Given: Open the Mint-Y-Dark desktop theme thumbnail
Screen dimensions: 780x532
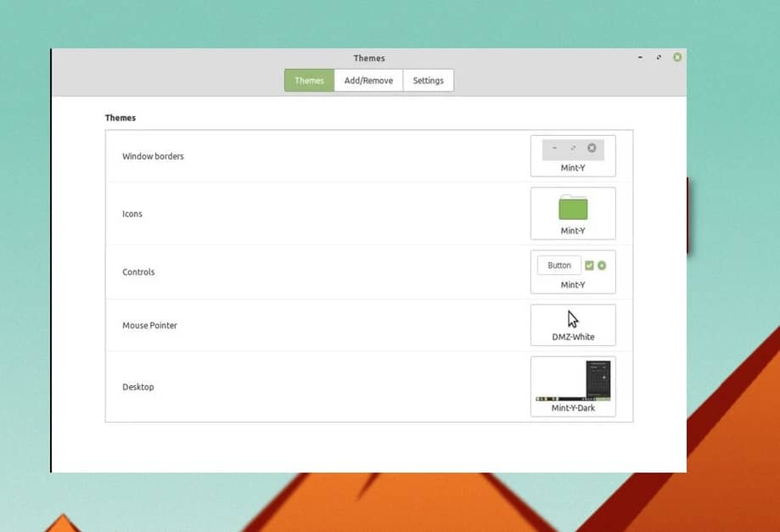Looking at the screenshot, I should pos(573,381).
